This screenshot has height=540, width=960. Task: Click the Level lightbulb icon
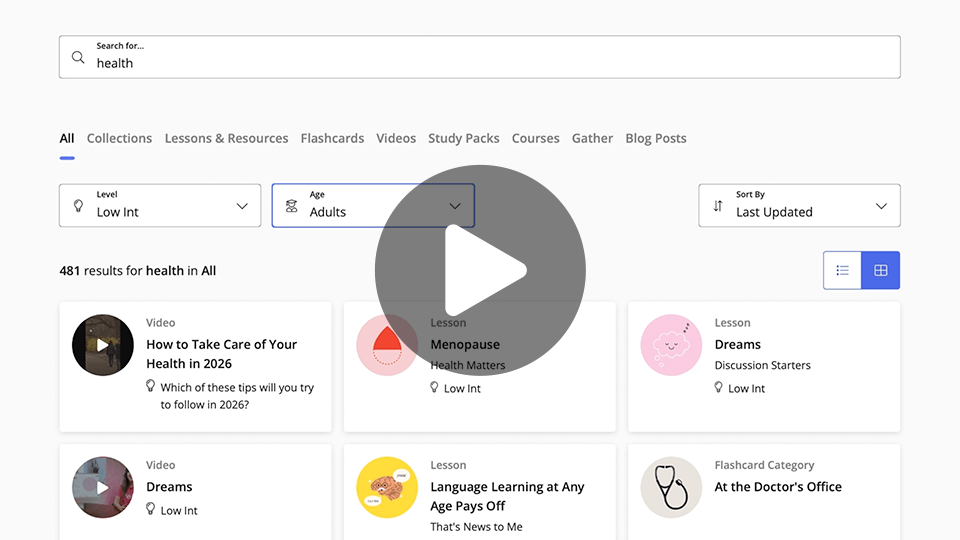pyautogui.click(x=78, y=206)
